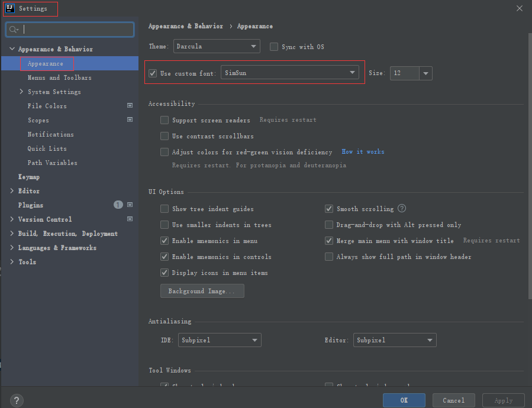The image size is (532, 408).
Task: Open the How it works link
Action: [x=363, y=152]
